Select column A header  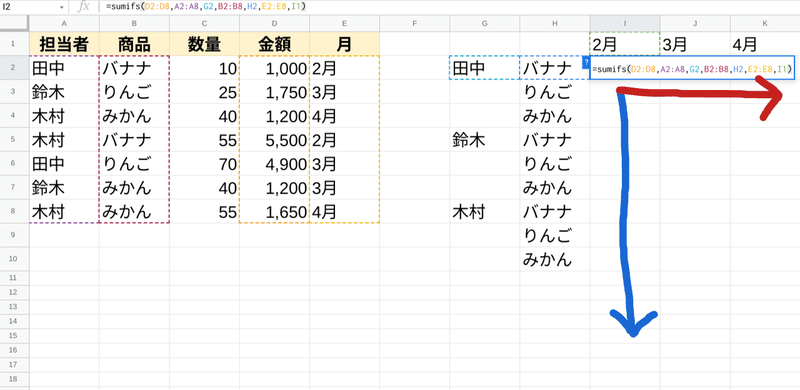click(x=64, y=23)
